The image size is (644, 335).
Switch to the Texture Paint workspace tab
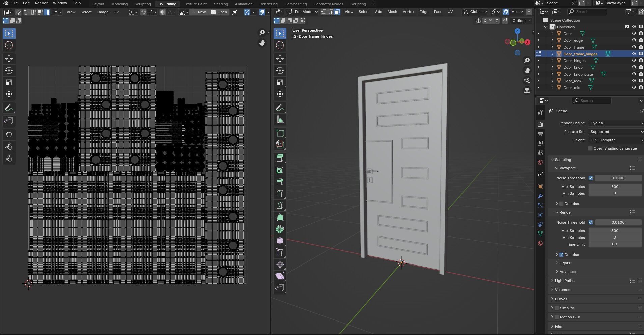pos(195,4)
